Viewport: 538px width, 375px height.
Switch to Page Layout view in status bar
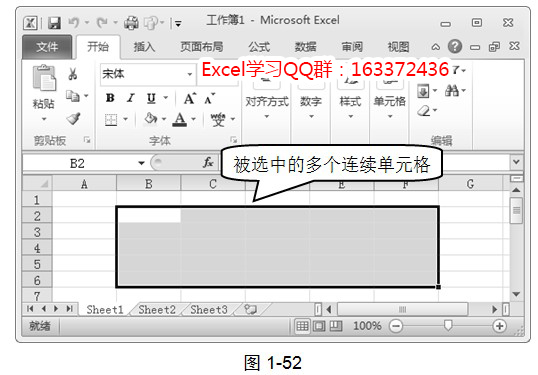tap(319, 326)
